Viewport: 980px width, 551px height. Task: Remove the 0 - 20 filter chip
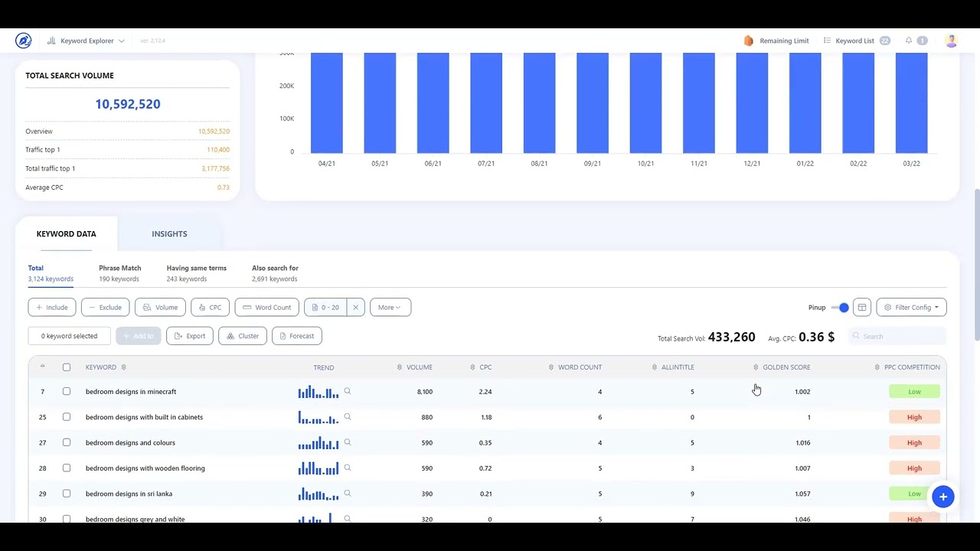(355, 308)
